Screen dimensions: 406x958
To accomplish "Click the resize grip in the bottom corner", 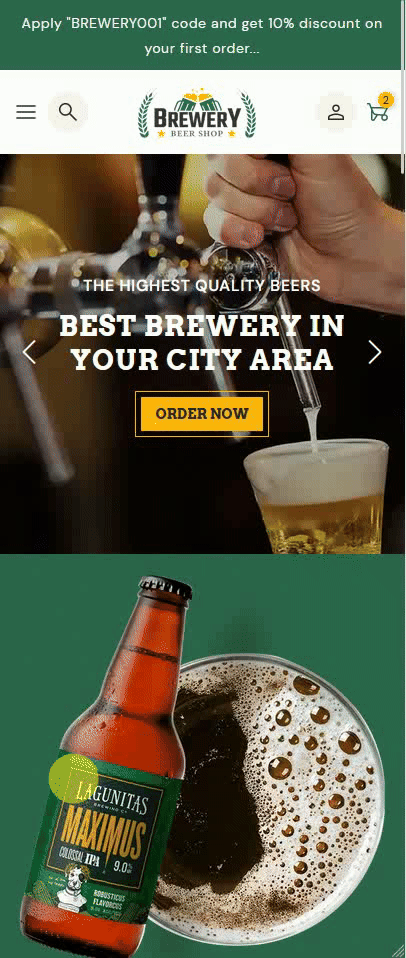I will coord(400,952).
